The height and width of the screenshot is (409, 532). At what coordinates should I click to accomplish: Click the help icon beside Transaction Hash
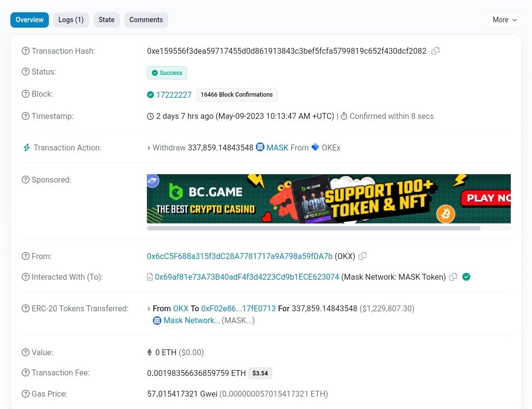[x=26, y=51]
